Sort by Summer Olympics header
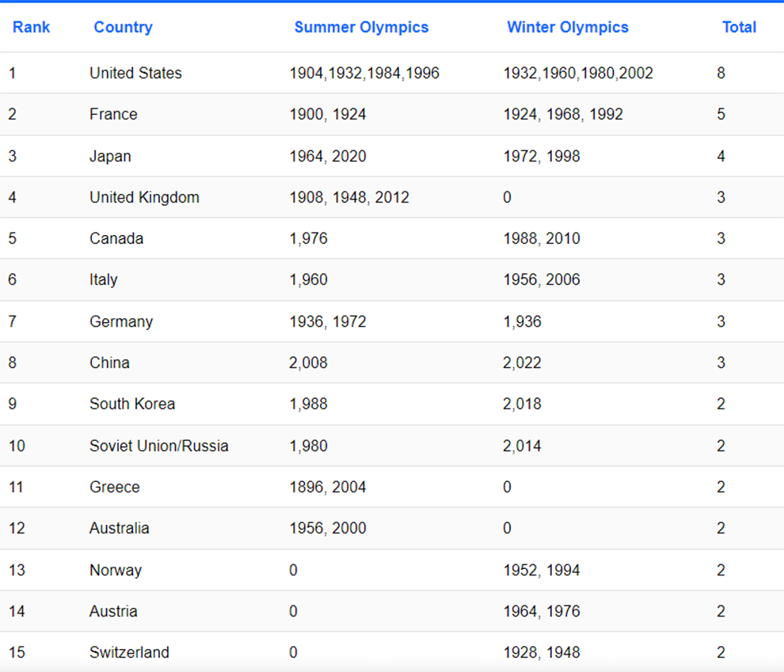This screenshot has width=784, height=672. click(x=361, y=27)
